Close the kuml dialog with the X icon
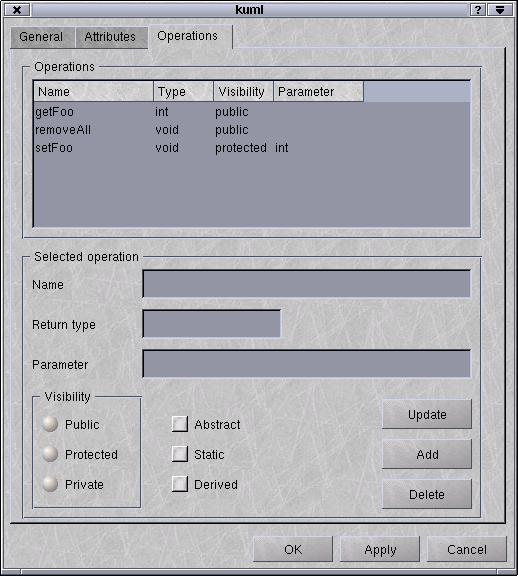 tap(17, 10)
